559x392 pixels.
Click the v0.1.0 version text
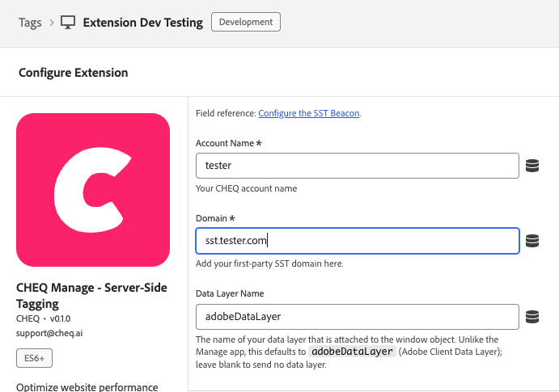pyautogui.click(x=60, y=318)
